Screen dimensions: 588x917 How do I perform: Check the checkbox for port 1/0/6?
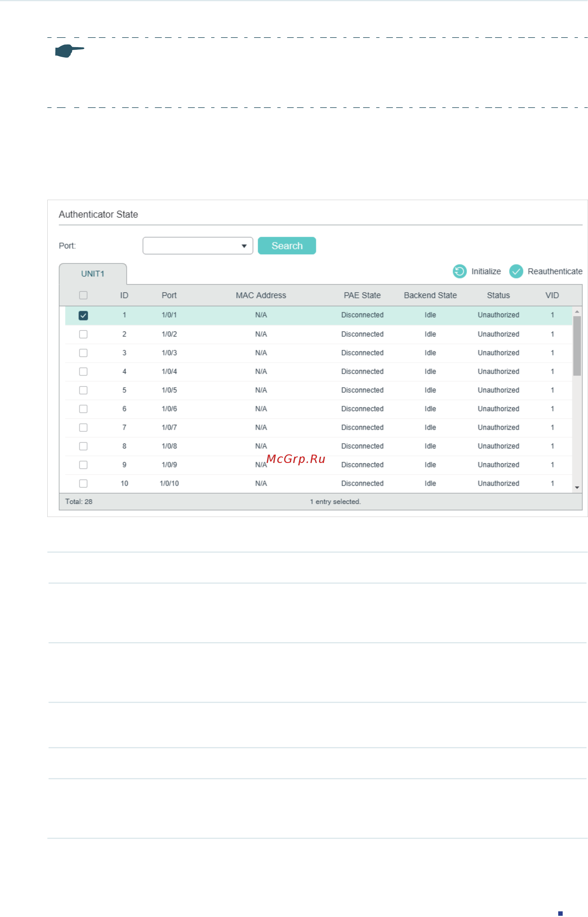83,409
